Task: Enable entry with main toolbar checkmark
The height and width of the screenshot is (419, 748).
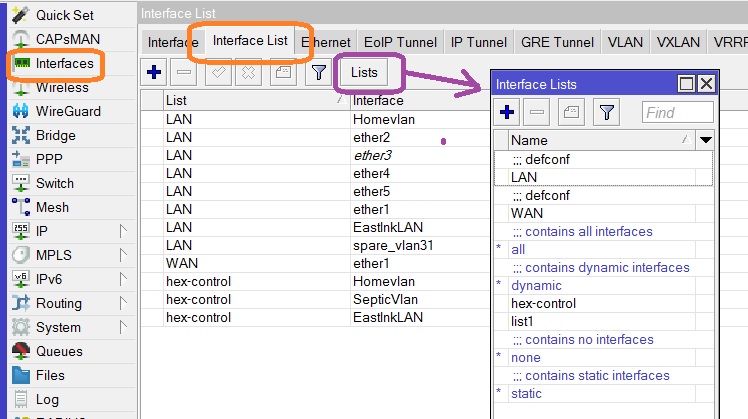Action: click(x=218, y=73)
